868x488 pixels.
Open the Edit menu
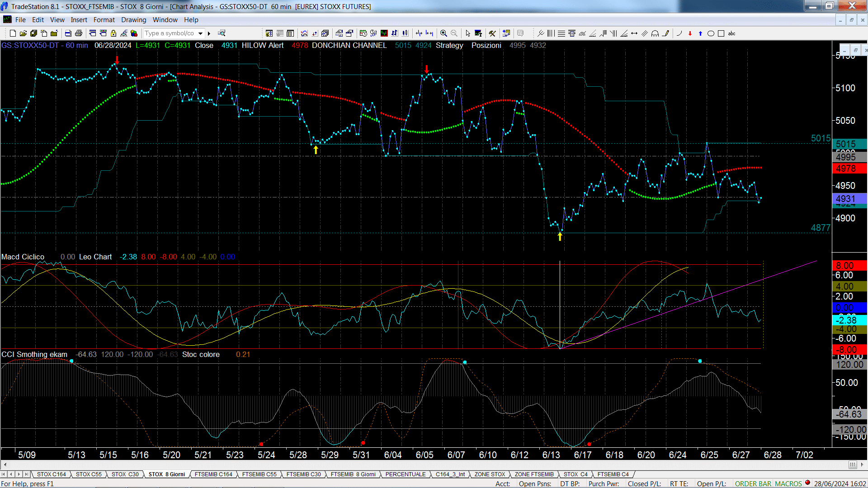pos(38,20)
